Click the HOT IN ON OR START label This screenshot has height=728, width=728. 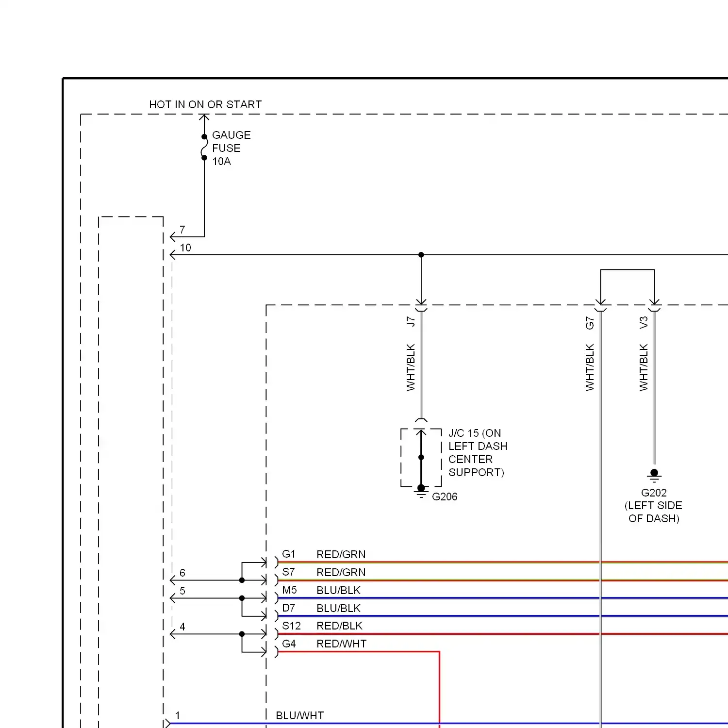(x=205, y=104)
